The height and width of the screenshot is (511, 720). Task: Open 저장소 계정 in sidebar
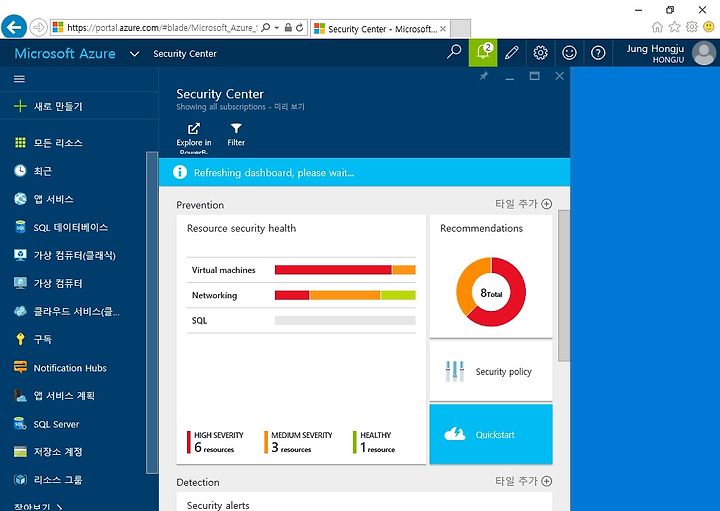click(x=48, y=452)
